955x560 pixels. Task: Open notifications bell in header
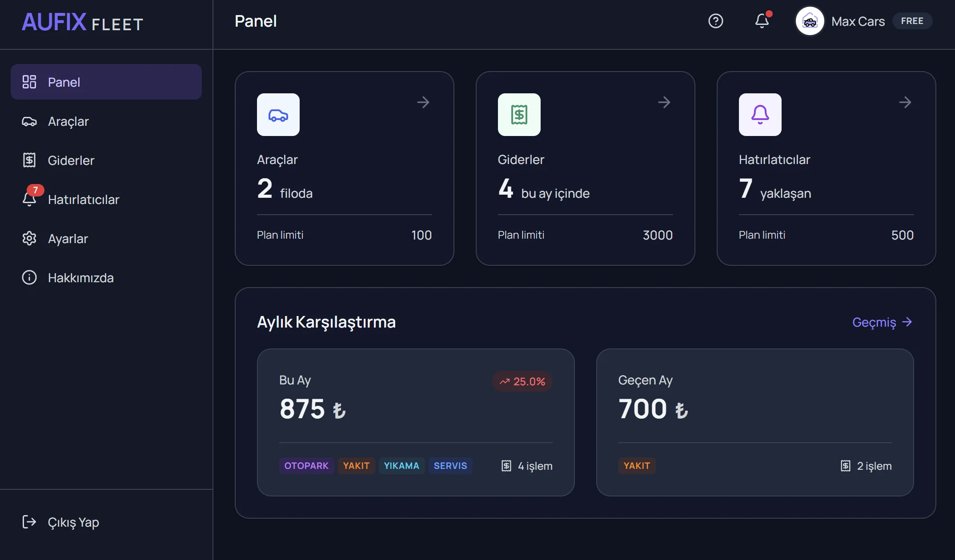click(762, 21)
